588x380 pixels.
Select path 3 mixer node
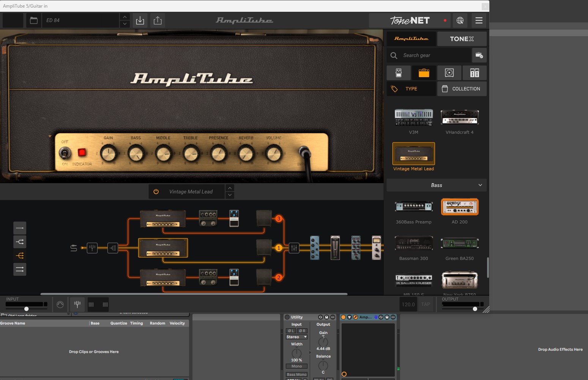click(x=279, y=218)
